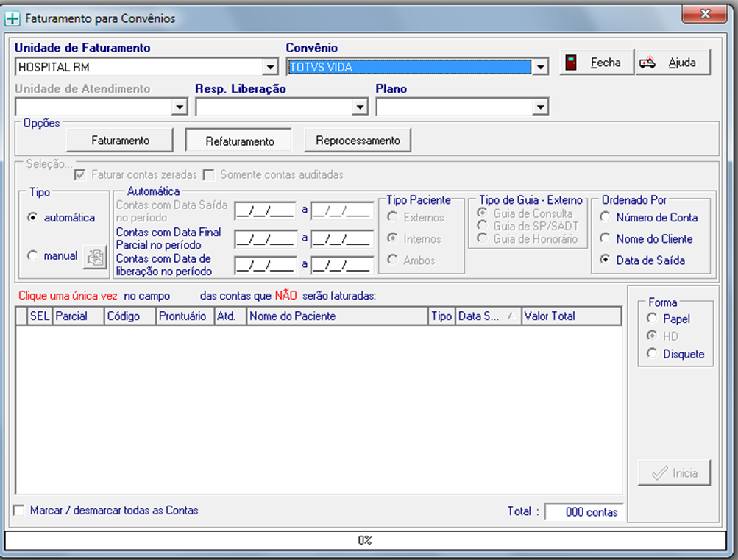This screenshot has width=738, height=560.
Task: Click Data de liberação start date field
Action: (266, 266)
